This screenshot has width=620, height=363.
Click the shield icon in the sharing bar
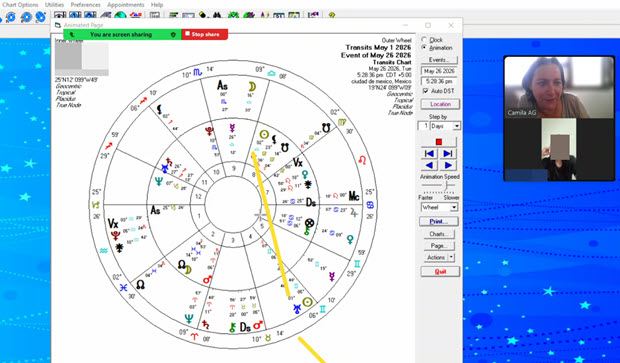[x=173, y=34]
